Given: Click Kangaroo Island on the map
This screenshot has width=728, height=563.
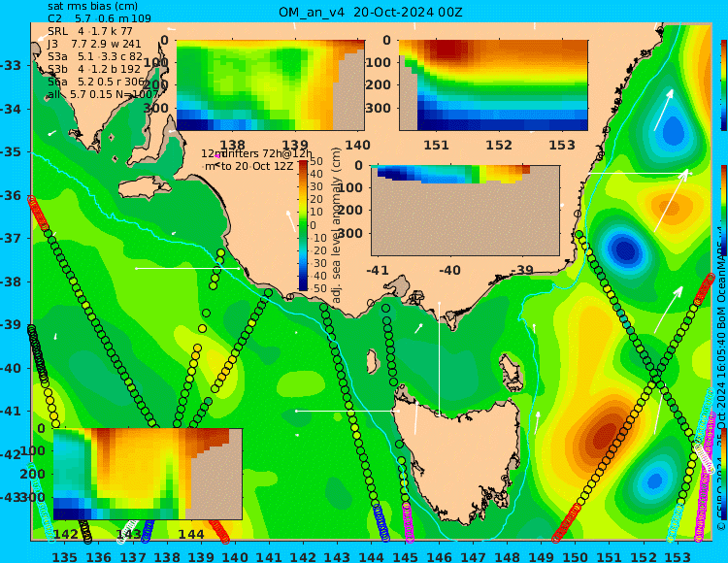Looking at the screenshot, I should 144,189.
